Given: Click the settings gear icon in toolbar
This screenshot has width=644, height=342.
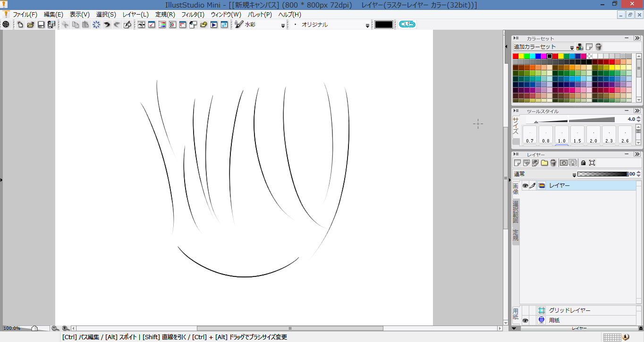Looking at the screenshot, I should 6,25.
